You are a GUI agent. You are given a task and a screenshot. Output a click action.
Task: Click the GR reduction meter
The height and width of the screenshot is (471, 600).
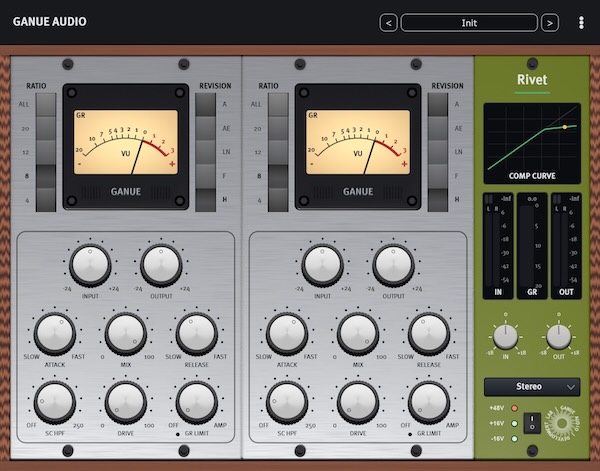[x=532, y=246]
